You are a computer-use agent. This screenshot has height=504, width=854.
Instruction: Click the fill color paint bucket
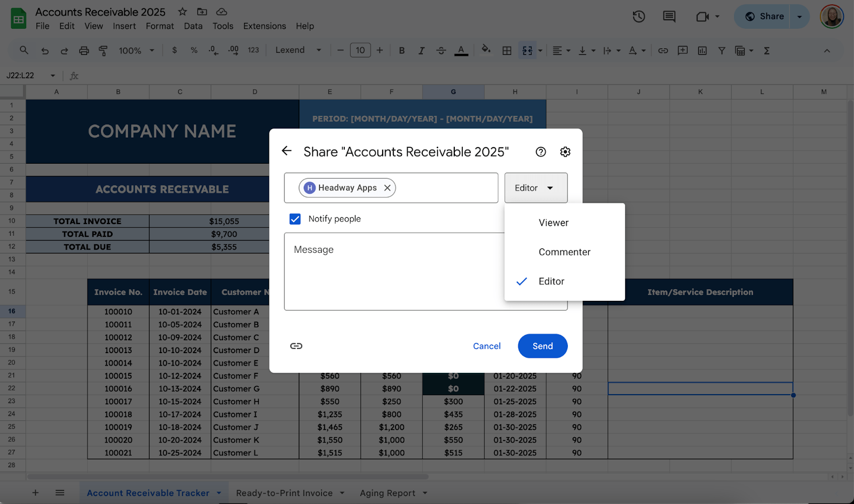click(x=486, y=50)
